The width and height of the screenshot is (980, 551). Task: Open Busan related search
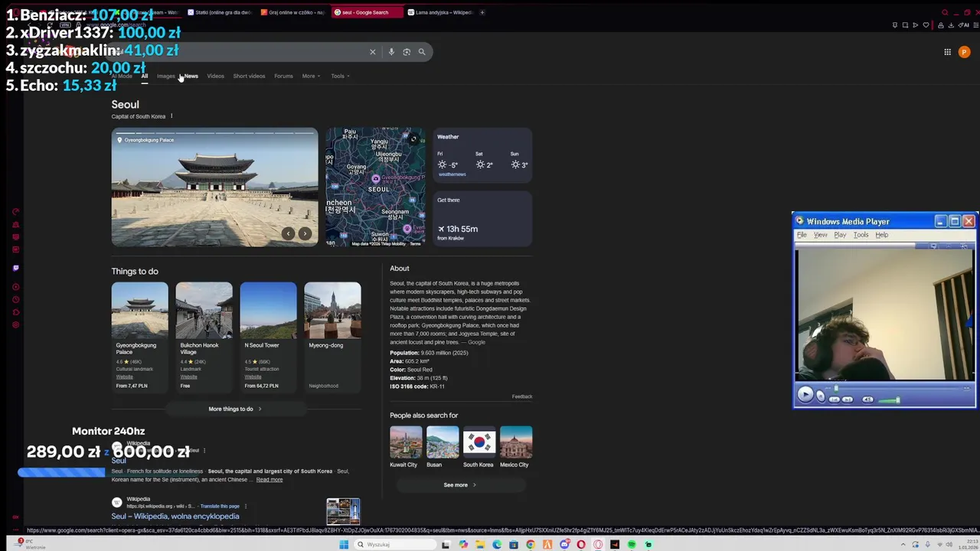click(443, 447)
